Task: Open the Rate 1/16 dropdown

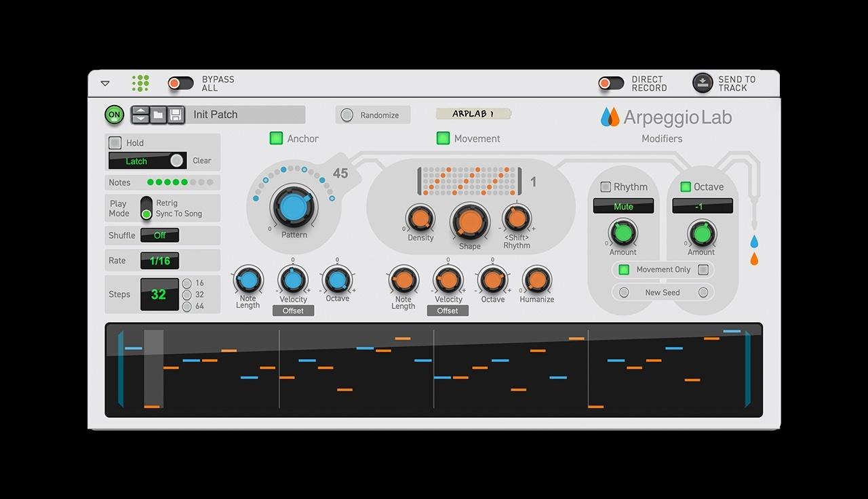Action: click(x=160, y=260)
